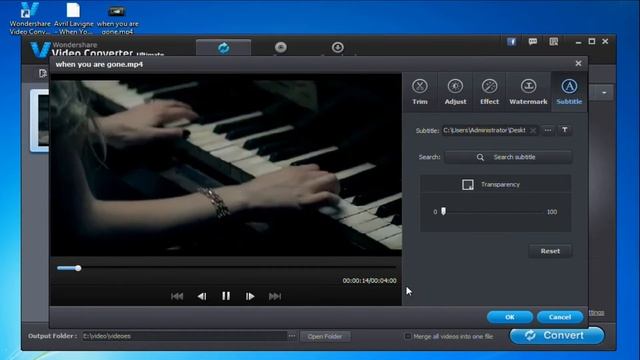The width and height of the screenshot is (640, 360).
Task: Click the Reset button
Action: (550, 251)
